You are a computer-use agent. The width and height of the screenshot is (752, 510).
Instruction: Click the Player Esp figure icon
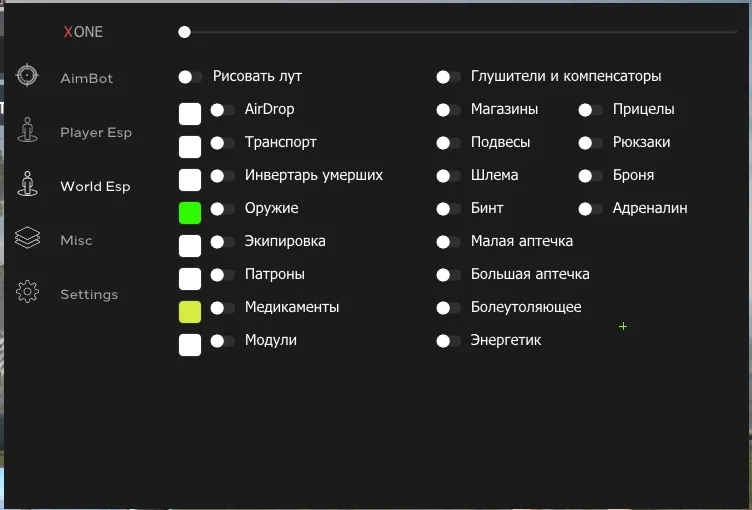(x=27, y=131)
